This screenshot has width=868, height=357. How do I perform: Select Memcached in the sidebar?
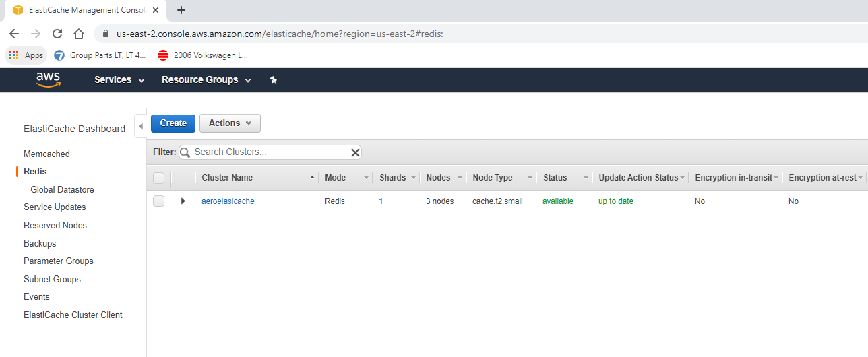click(x=46, y=154)
